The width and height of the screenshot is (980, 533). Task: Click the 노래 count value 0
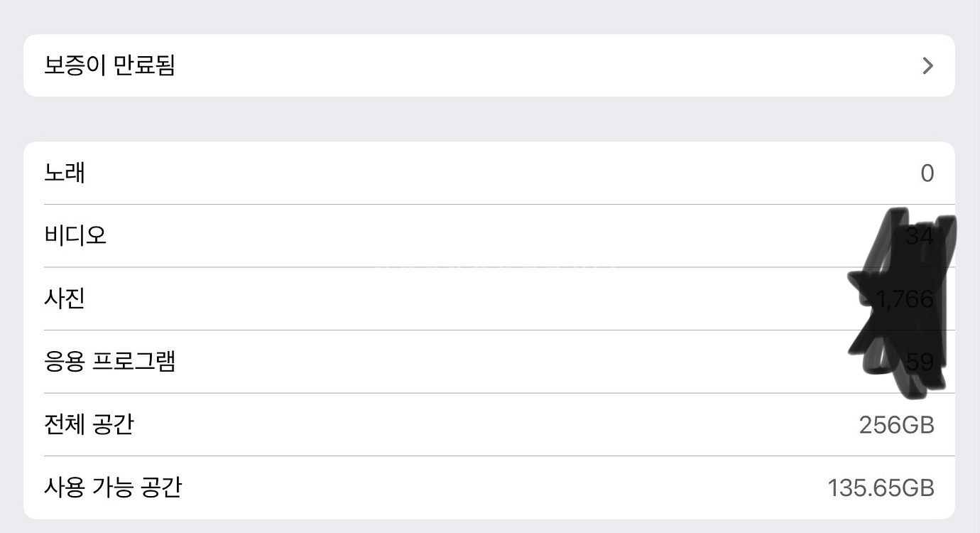click(x=927, y=173)
